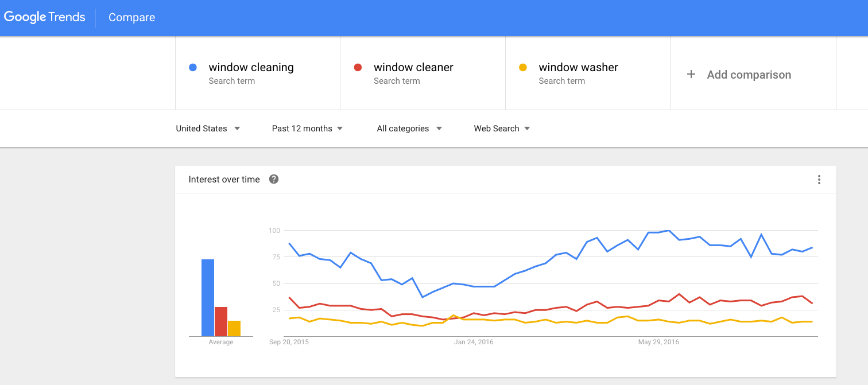
Task: Edit the window washer search term
Action: (x=588, y=73)
